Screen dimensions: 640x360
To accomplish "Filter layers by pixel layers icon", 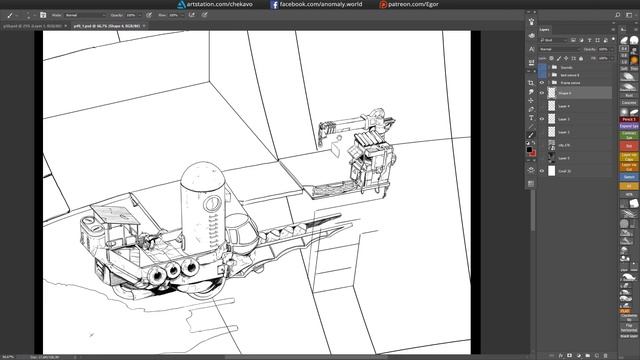I will coord(573,40).
